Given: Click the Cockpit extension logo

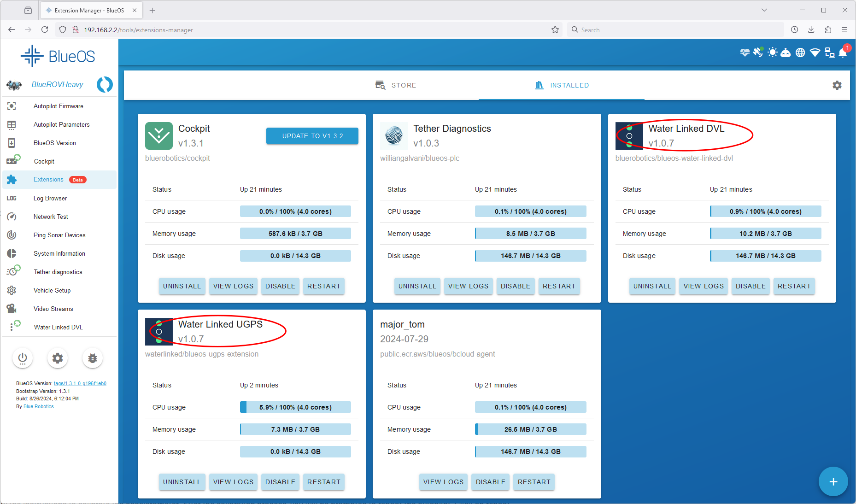Looking at the screenshot, I should click(159, 136).
